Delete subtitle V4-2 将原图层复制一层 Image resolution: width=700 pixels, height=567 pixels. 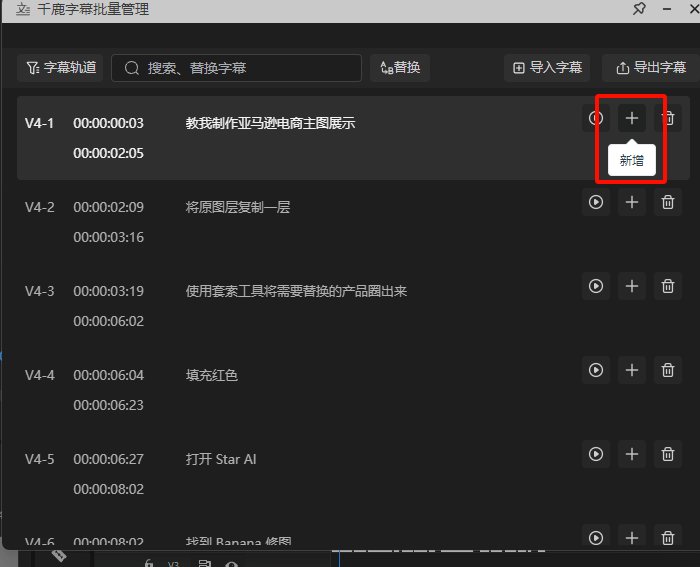(668, 202)
